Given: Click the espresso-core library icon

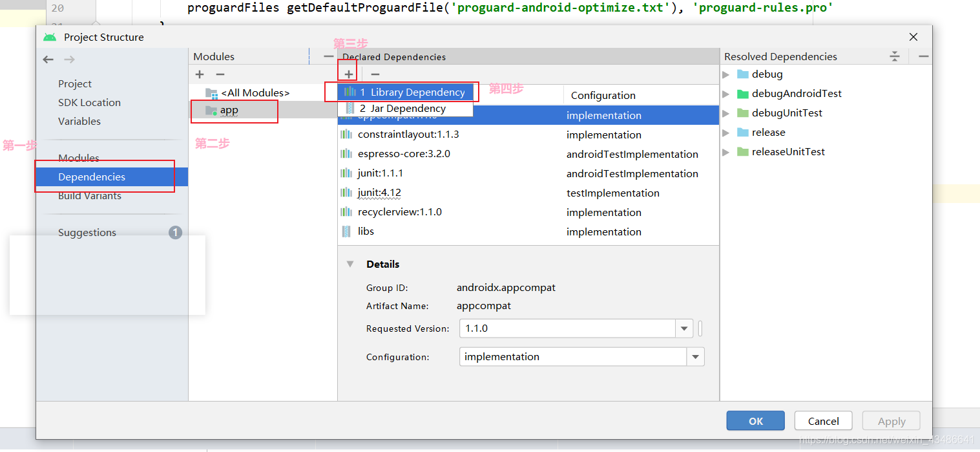Looking at the screenshot, I should 346,154.
